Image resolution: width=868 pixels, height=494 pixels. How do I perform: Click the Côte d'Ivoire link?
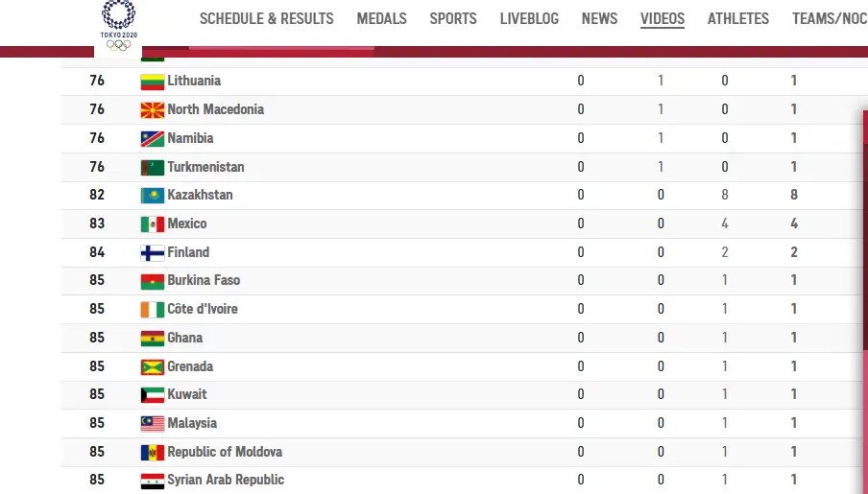point(203,309)
